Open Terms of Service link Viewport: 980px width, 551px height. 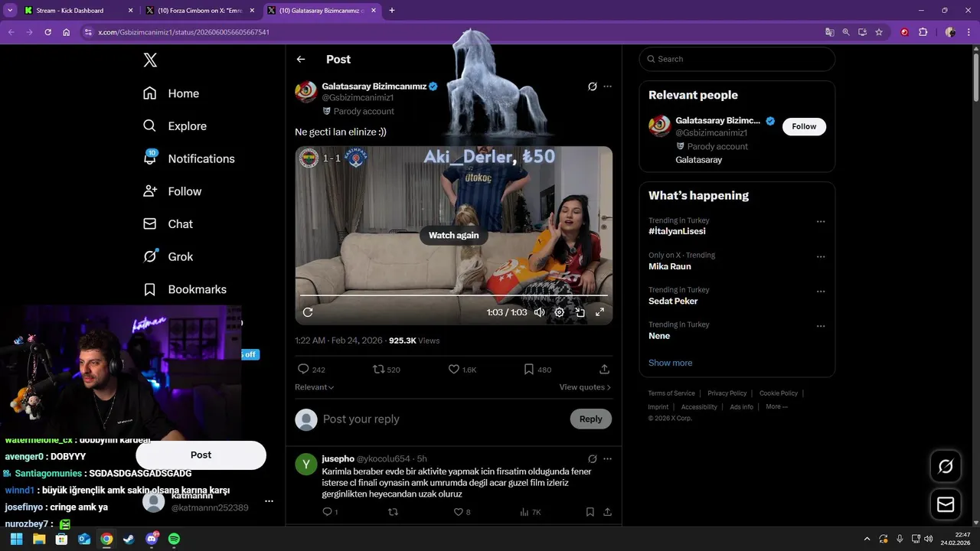click(671, 393)
